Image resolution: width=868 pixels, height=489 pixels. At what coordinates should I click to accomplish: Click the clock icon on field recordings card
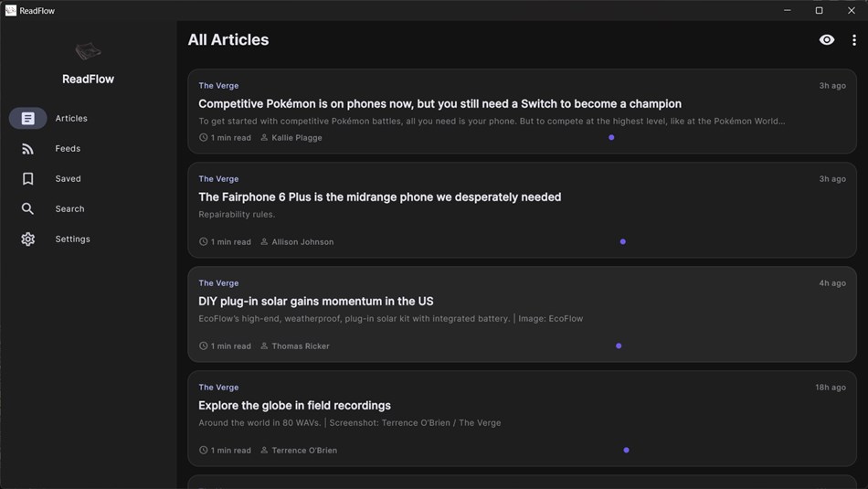[x=203, y=451]
